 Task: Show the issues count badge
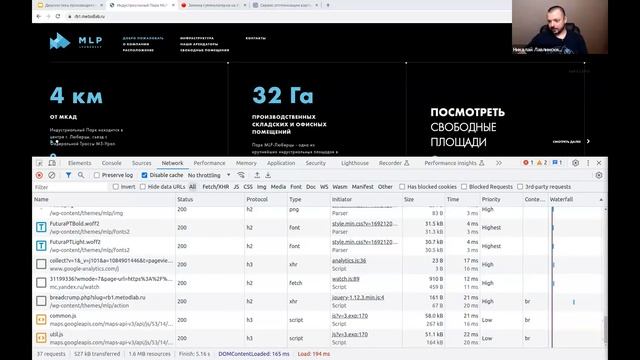click(557, 162)
